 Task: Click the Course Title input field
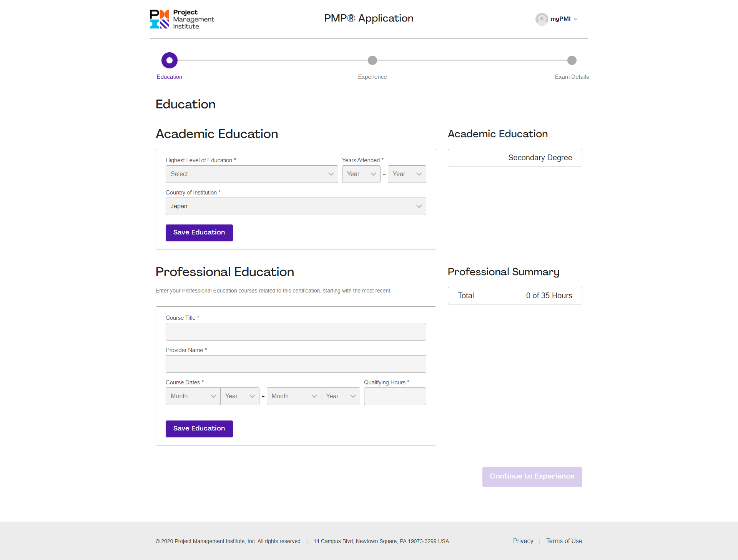[296, 331]
